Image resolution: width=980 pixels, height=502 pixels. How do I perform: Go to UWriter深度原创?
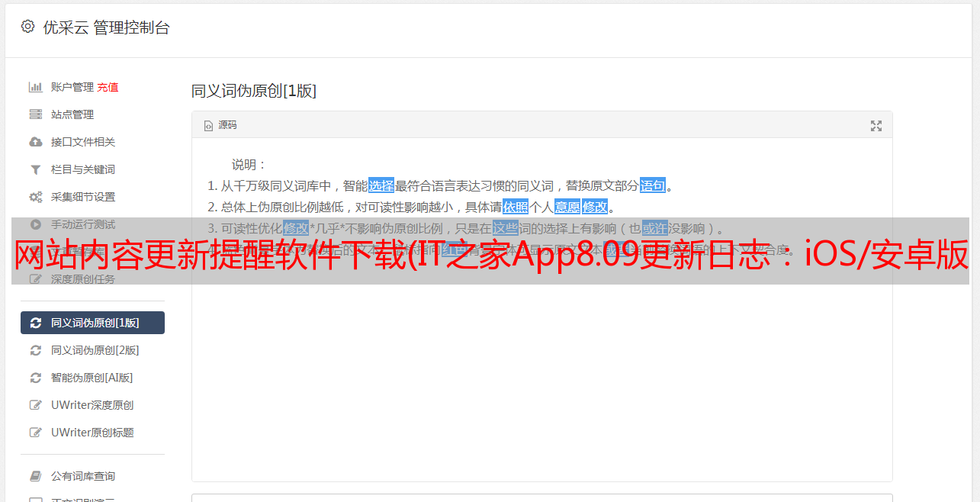[x=92, y=405]
